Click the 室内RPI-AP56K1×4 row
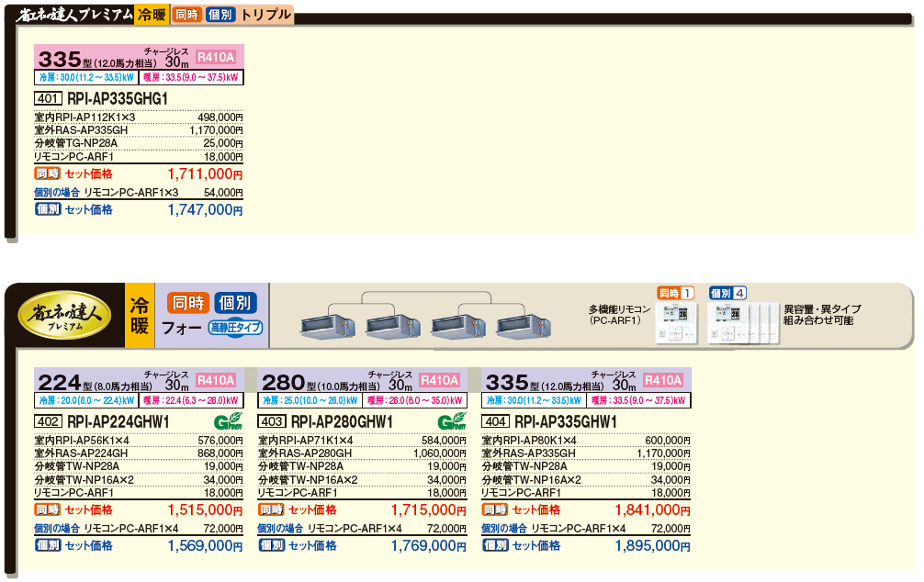 coord(139,441)
